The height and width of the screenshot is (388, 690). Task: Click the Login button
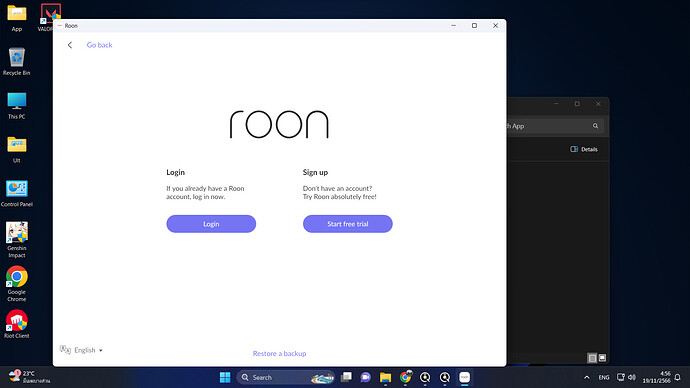click(211, 224)
